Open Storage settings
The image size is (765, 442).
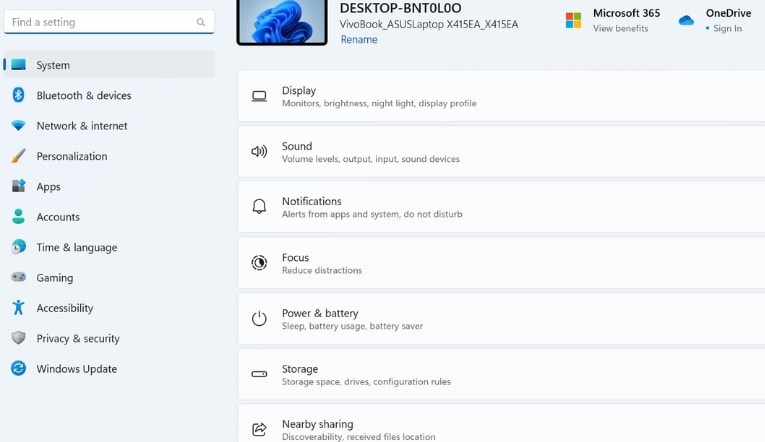point(501,374)
